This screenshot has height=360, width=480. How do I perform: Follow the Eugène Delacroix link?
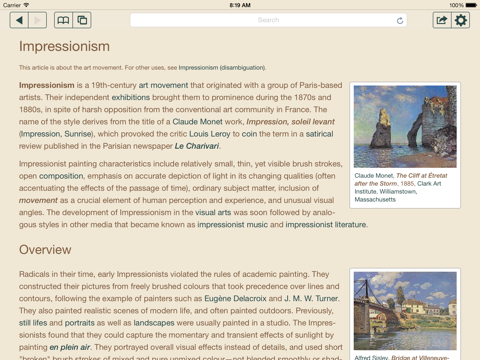pyautogui.click(x=235, y=299)
